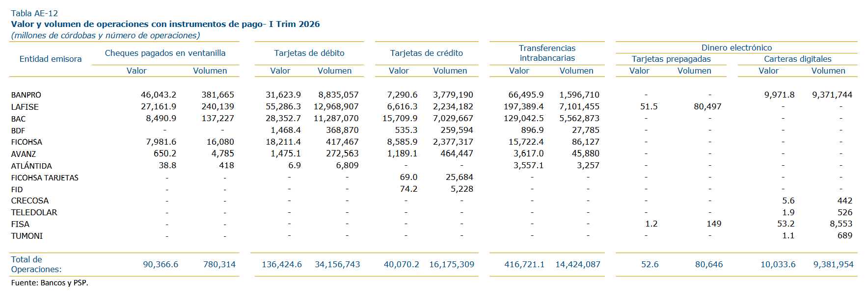Image resolution: width=868 pixels, height=304 pixels.
Task: Click BANPRO debit value 31,623.9
Action: (x=283, y=95)
